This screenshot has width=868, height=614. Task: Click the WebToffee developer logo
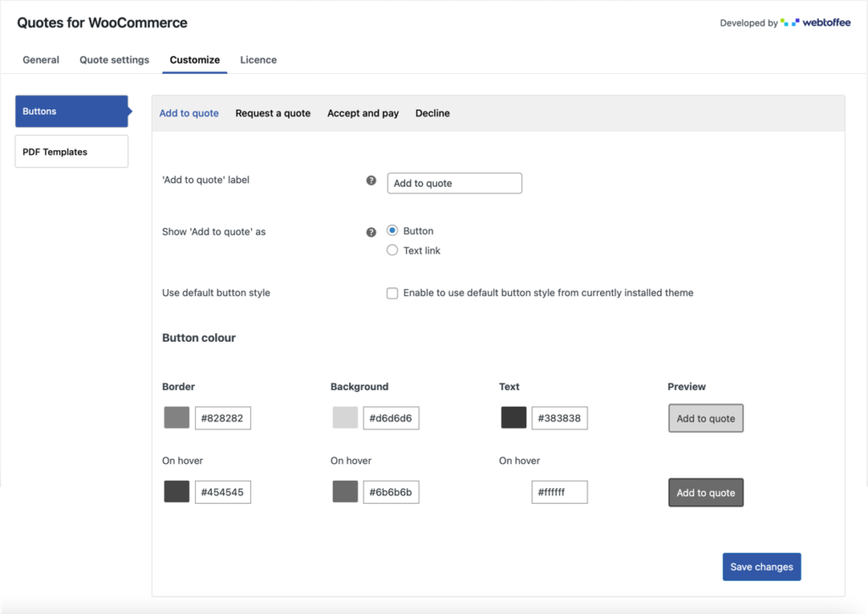(815, 23)
